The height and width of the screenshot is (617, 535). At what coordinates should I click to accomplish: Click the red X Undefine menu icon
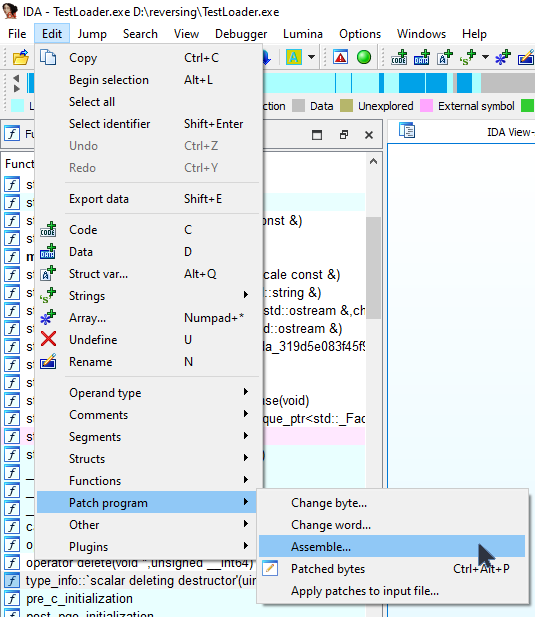click(48, 339)
